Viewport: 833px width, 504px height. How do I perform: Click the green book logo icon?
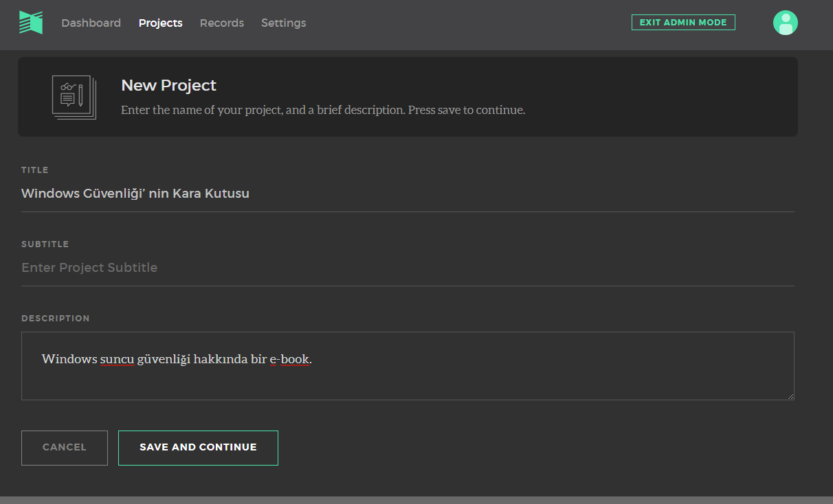coord(31,23)
